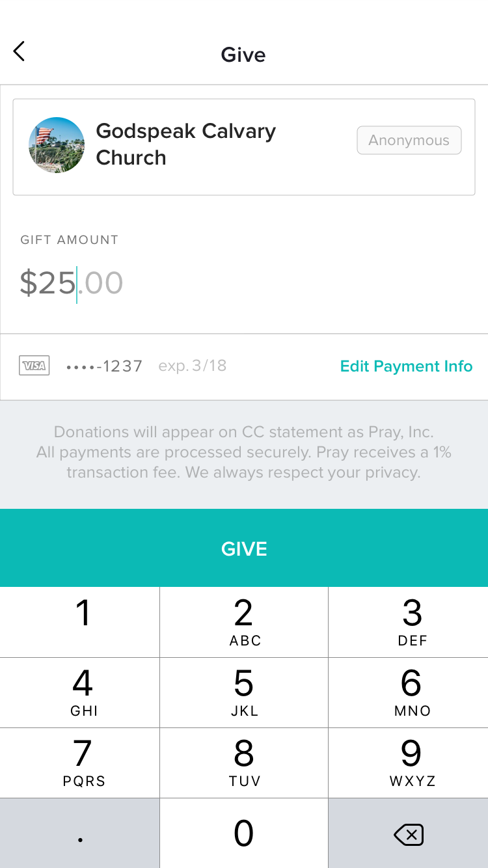
Task: Tap the backspace delete key
Action: pyautogui.click(x=409, y=834)
